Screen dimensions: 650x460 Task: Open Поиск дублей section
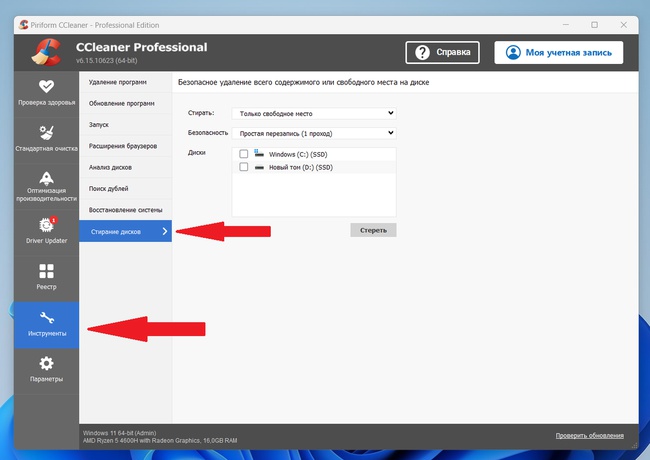pos(125,189)
